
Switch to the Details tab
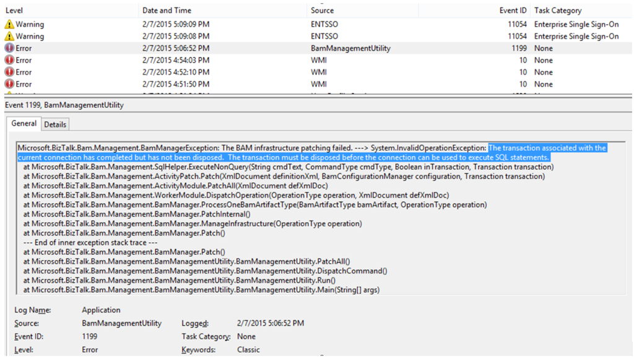click(55, 124)
